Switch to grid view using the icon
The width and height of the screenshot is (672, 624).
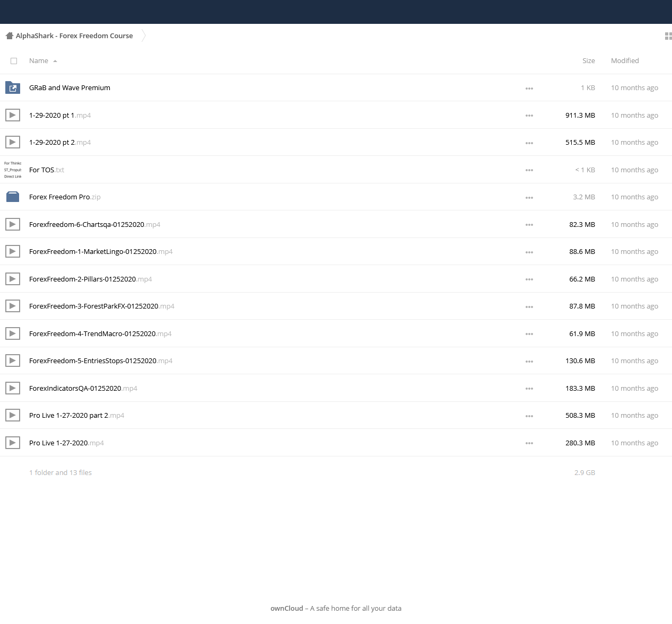click(668, 36)
